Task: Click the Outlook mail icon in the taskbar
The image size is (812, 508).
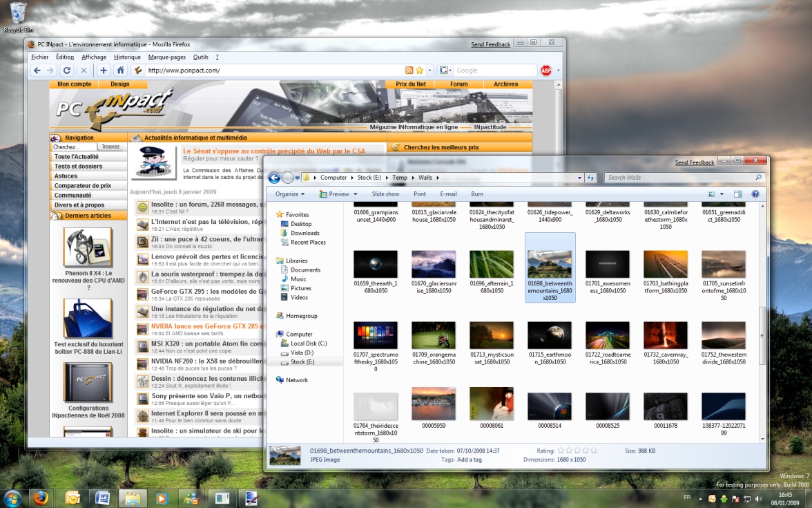Action: (x=72, y=499)
